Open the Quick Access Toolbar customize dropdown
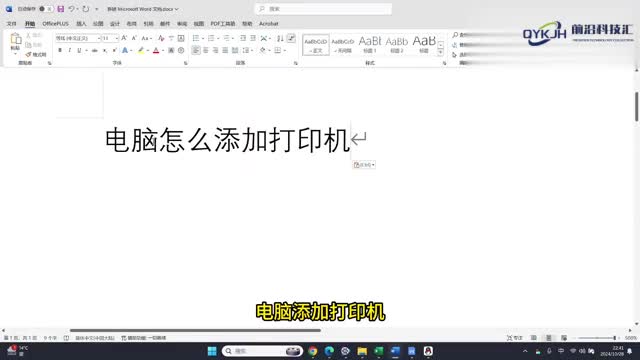640x360 pixels. 97,9
